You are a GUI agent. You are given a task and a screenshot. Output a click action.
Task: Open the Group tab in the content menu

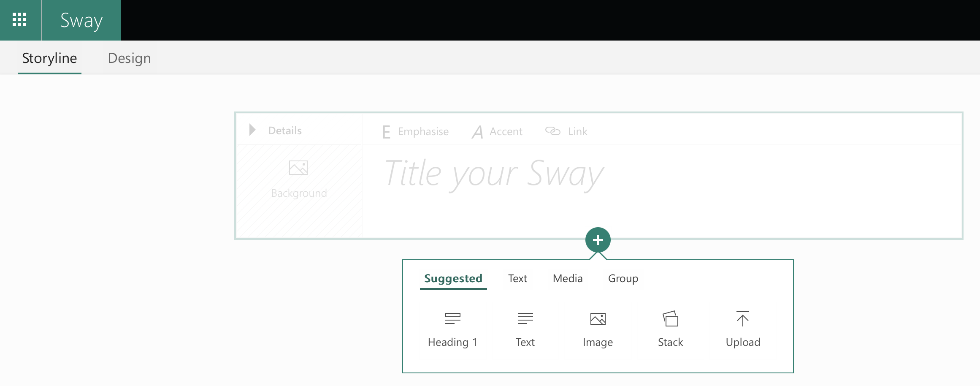point(623,279)
